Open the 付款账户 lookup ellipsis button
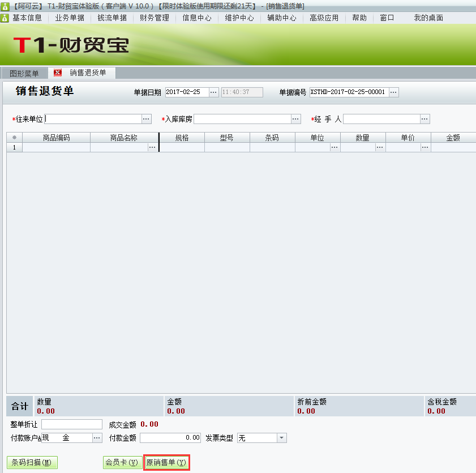 point(97,438)
